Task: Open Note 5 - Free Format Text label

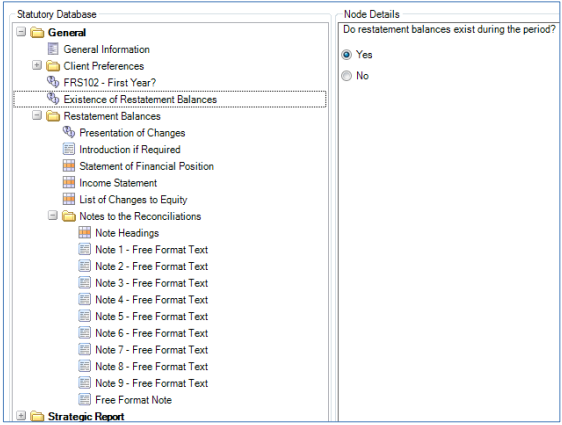Action: pos(152,316)
